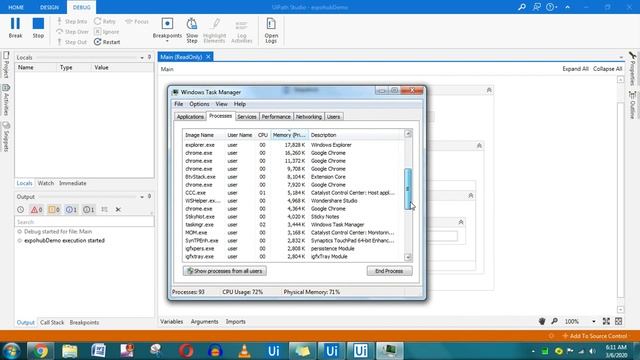The image size is (640, 360).
Task: Open VLC media player from taskbar
Action: click(x=244, y=351)
